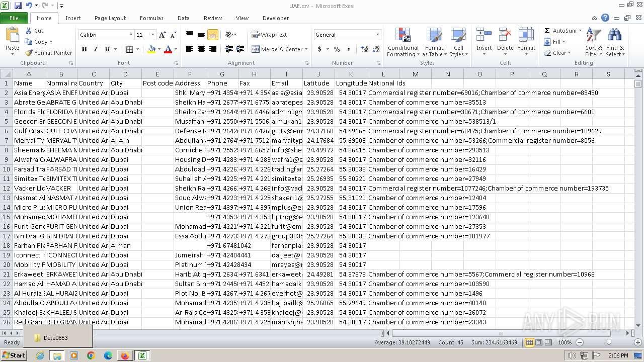Center text horizontally

pos(201,49)
